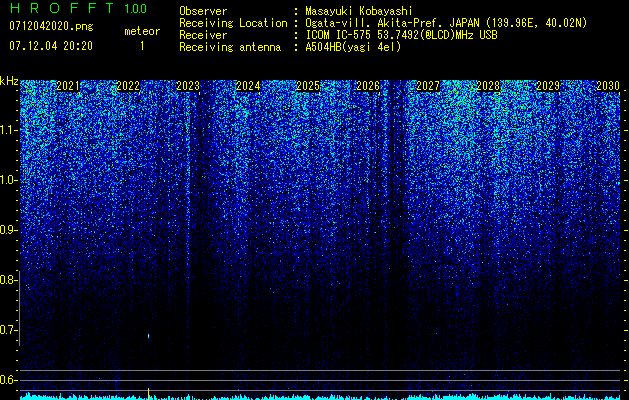The width and height of the screenshot is (629, 400).
Task: Click the 0.7 kHz axis label
Action: click(x=7, y=330)
